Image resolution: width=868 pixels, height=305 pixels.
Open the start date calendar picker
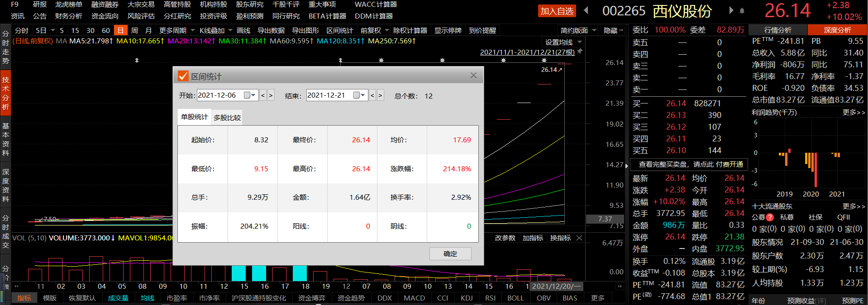click(250, 95)
